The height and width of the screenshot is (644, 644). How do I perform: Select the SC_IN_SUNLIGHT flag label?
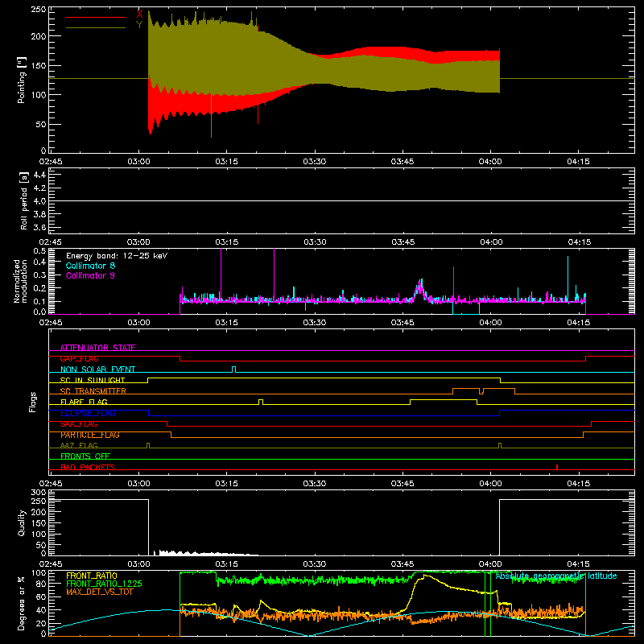tap(93, 380)
